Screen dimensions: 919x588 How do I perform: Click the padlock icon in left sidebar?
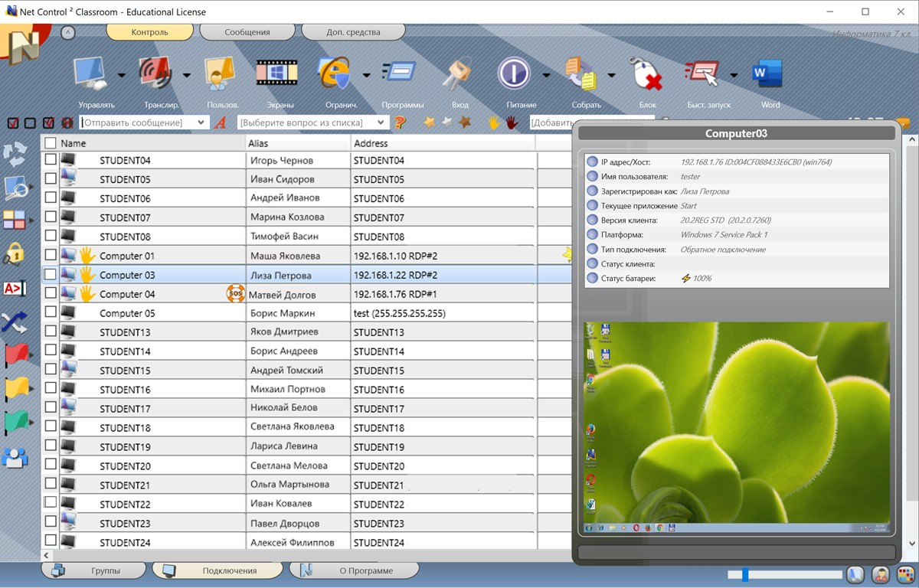pyautogui.click(x=15, y=253)
